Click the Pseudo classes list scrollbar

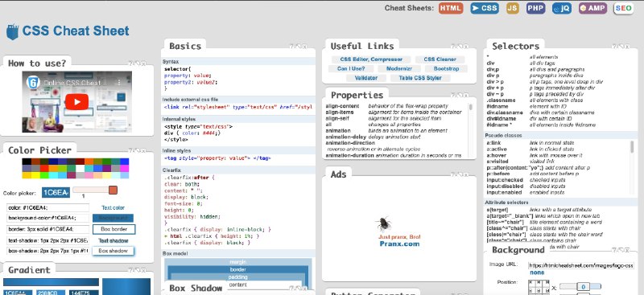(x=631, y=146)
